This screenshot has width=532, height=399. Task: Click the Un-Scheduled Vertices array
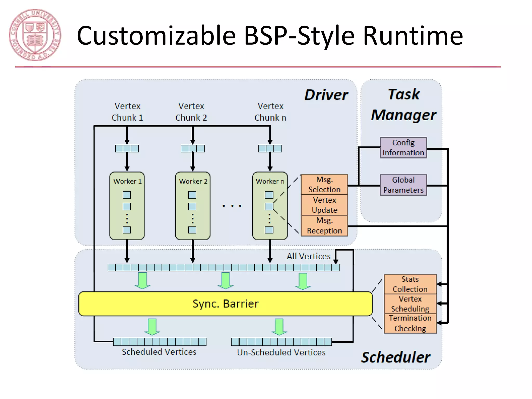281,342
